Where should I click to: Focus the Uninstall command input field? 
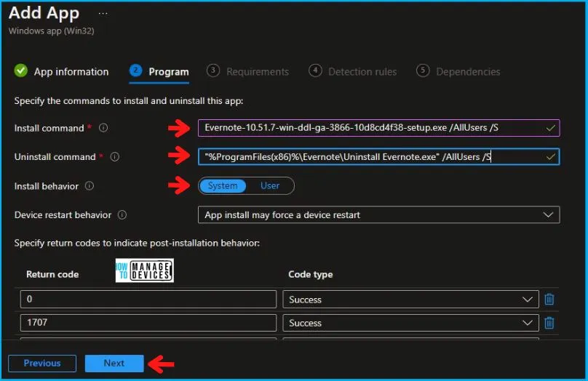tap(378, 156)
